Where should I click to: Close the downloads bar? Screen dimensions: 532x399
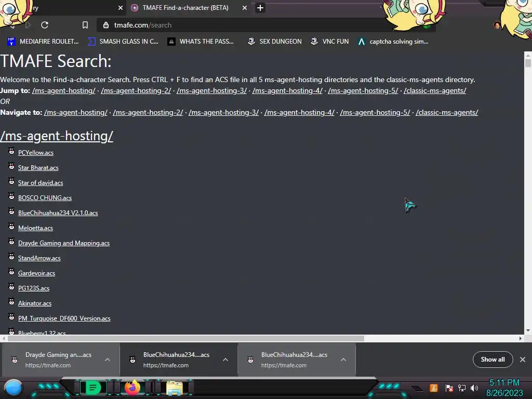click(x=523, y=360)
